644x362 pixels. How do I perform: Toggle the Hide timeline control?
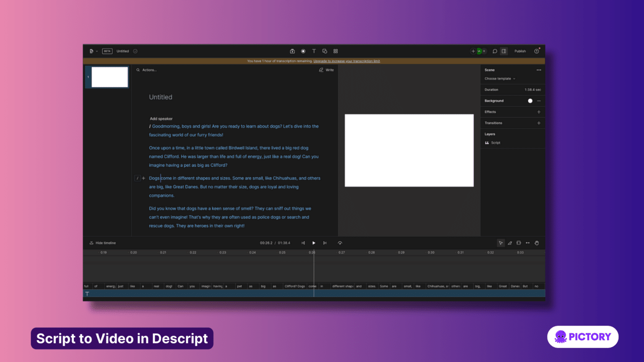(102, 243)
